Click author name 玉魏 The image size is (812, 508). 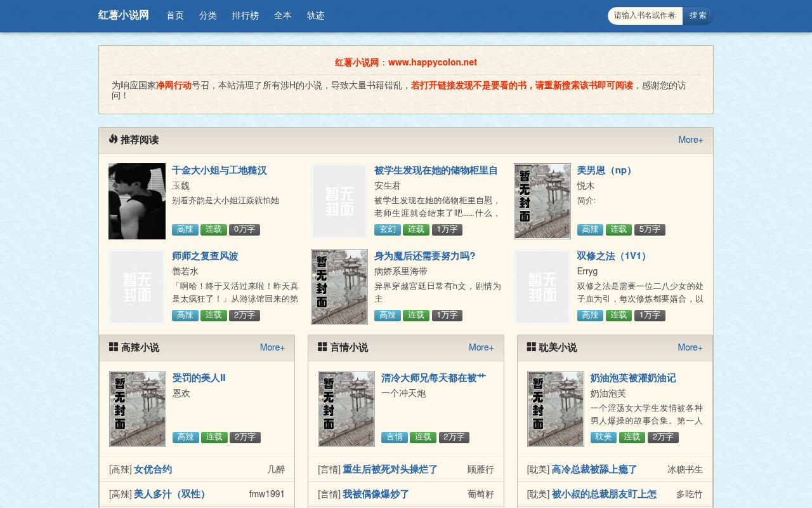point(181,185)
